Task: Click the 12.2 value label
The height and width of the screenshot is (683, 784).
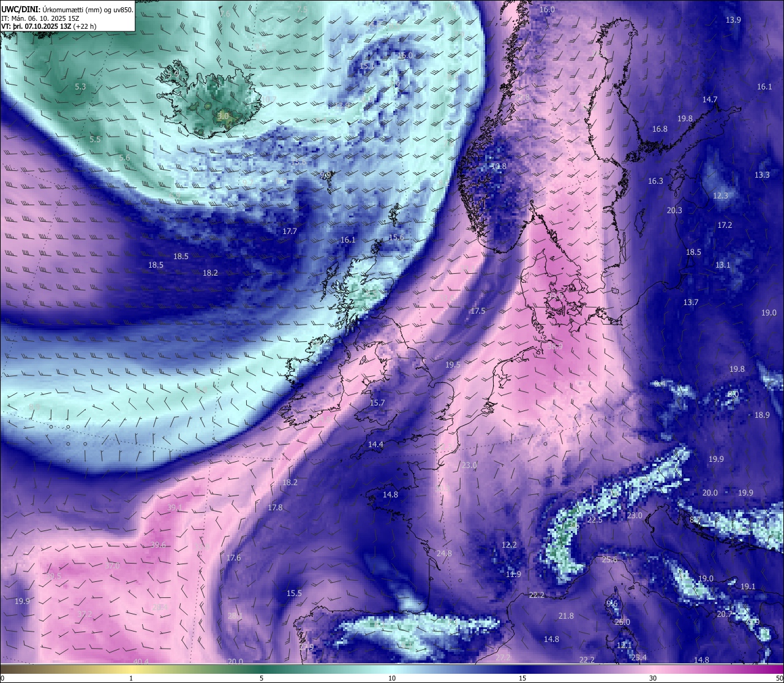Action: coord(509,545)
